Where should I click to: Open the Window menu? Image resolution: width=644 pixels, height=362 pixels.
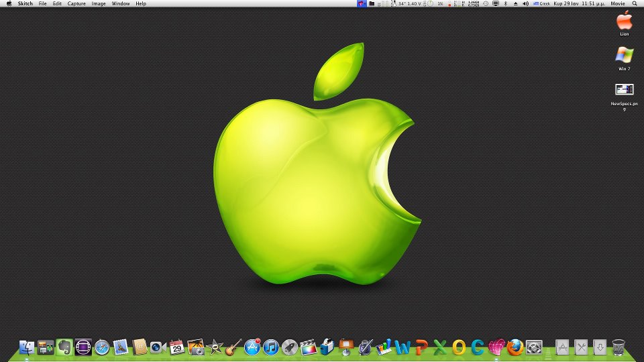coord(121,3)
